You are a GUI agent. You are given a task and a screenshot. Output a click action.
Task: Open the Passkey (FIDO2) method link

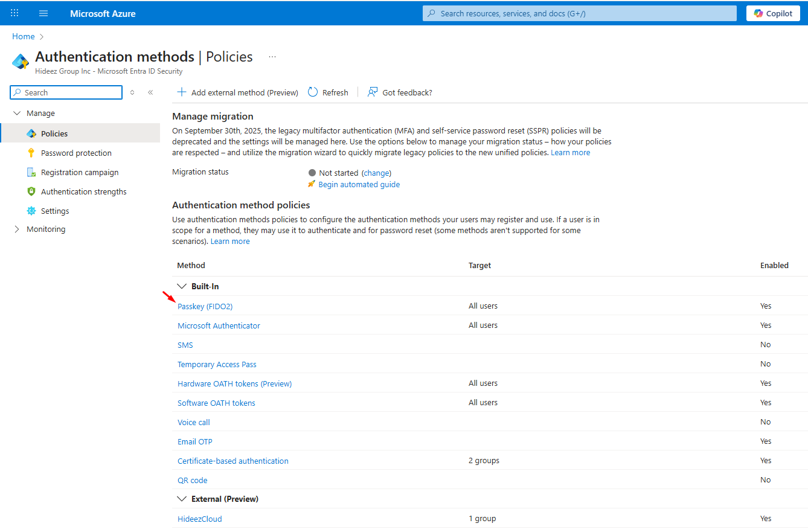click(x=205, y=306)
